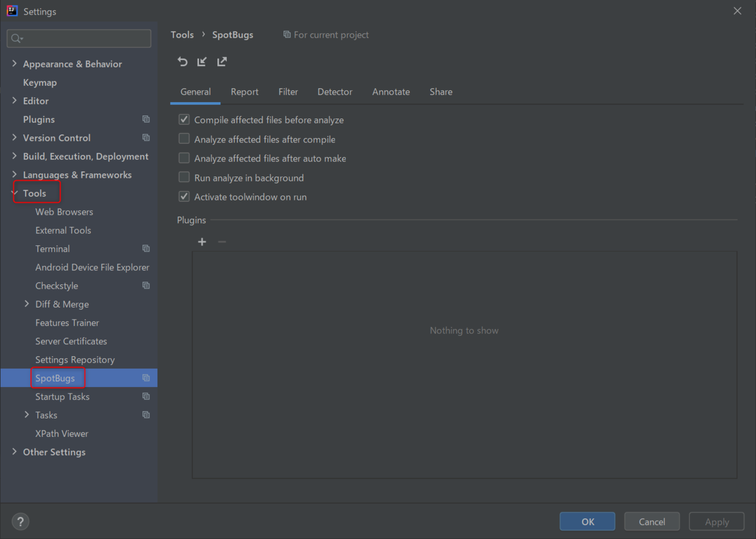The height and width of the screenshot is (539, 756).
Task: Confirm settings with OK button
Action: (x=587, y=521)
